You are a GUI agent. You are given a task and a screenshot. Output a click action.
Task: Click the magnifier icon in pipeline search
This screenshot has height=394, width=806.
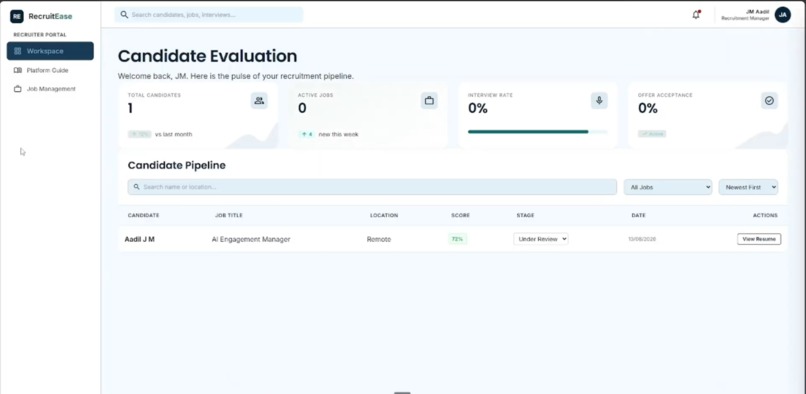click(136, 187)
